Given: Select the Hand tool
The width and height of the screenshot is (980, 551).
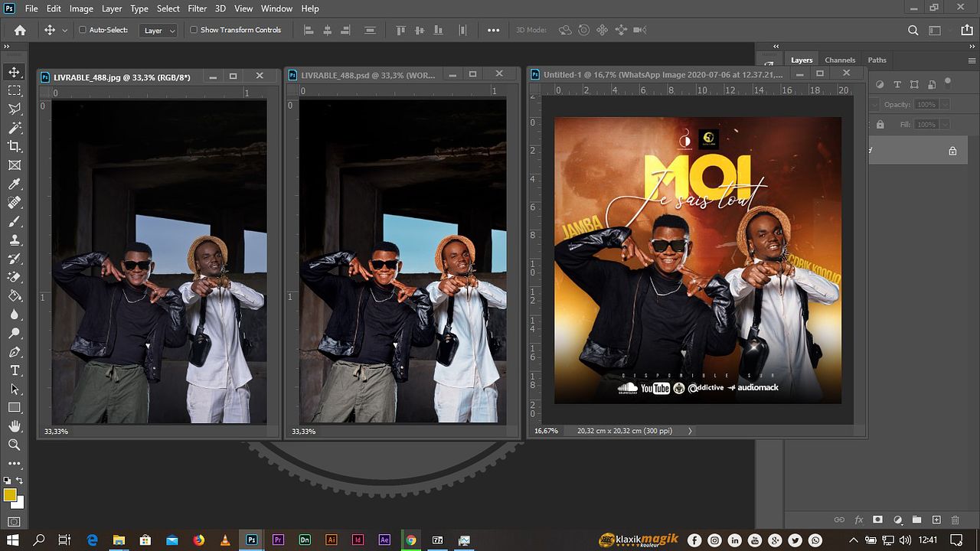Looking at the screenshot, I should coord(15,426).
